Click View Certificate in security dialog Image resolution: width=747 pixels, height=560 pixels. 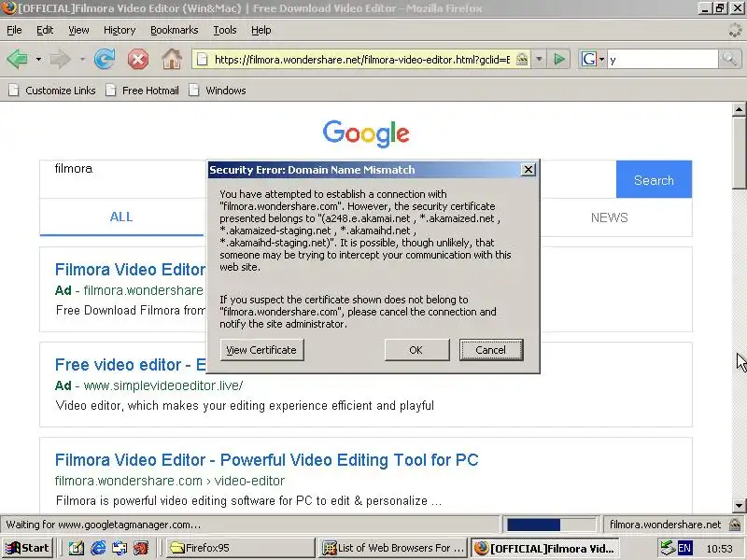tap(261, 350)
